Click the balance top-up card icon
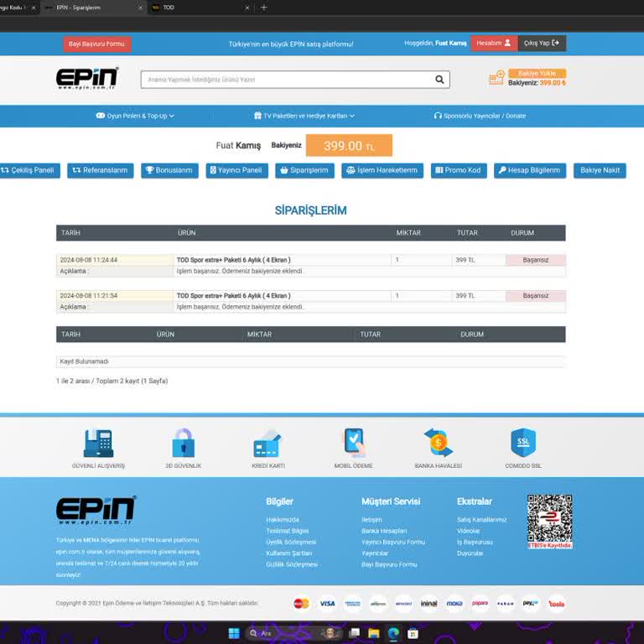This screenshot has width=644, height=644. 497,78
